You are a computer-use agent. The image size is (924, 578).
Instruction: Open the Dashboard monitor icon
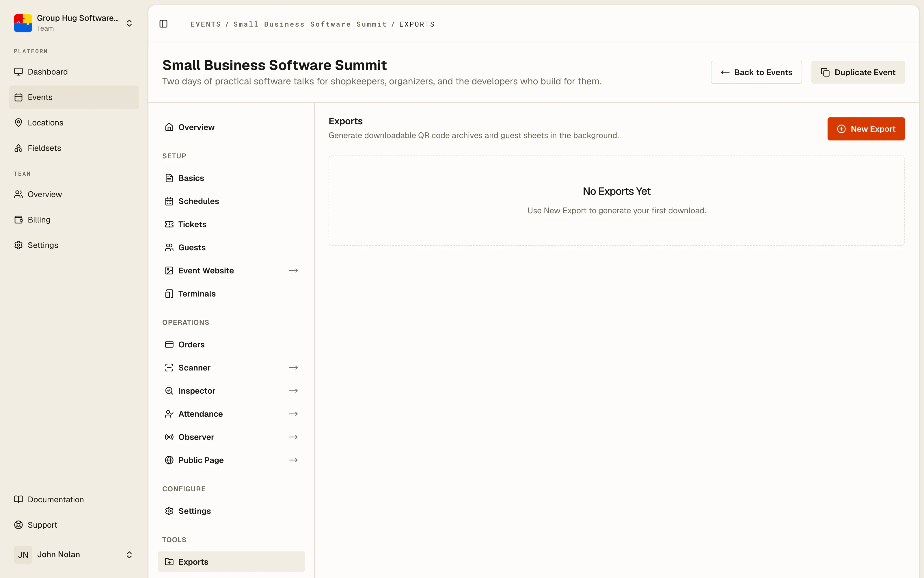pos(18,72)
